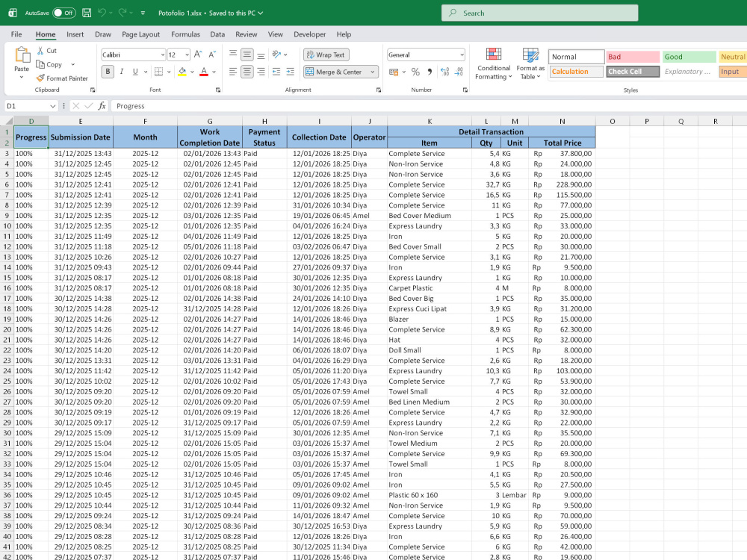Click the Paste clipboard icon
Screen dimensions: 747x560
tap(22, 55)
